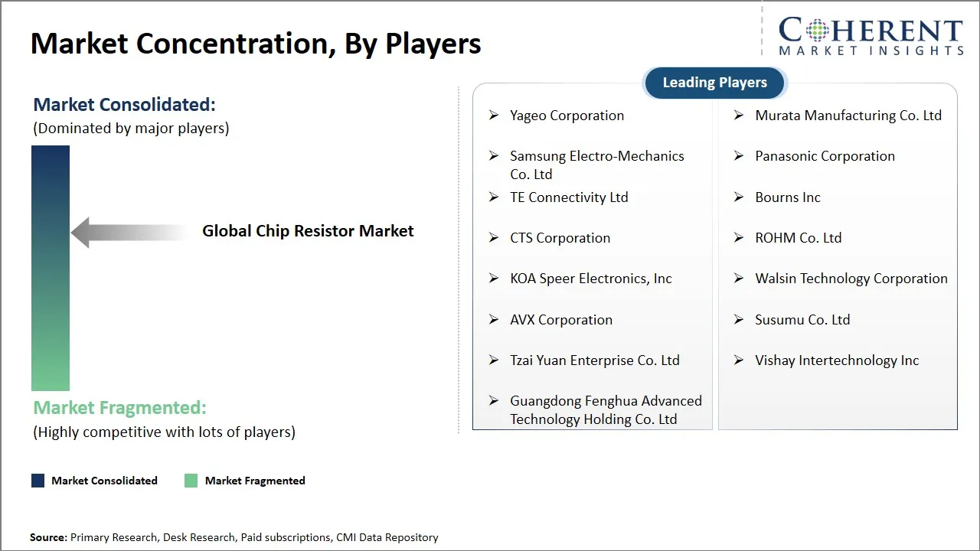Toggle the chevron beside Panasonic Corporation
Screen dimensions: 980x551
point(739,156)
